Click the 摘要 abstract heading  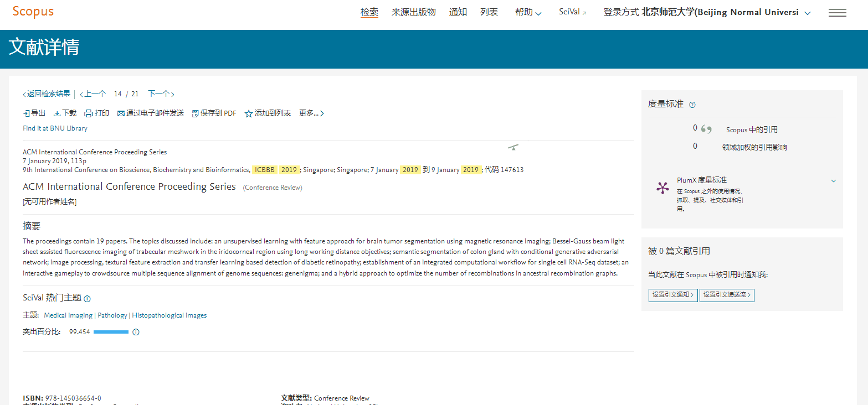click(x=32, y=226)
